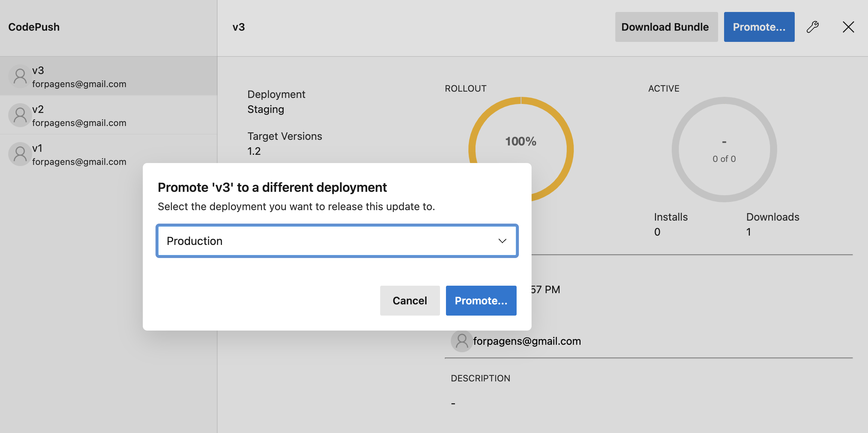
Task: Click the Installs count value
Action: [x=658, y=232]
